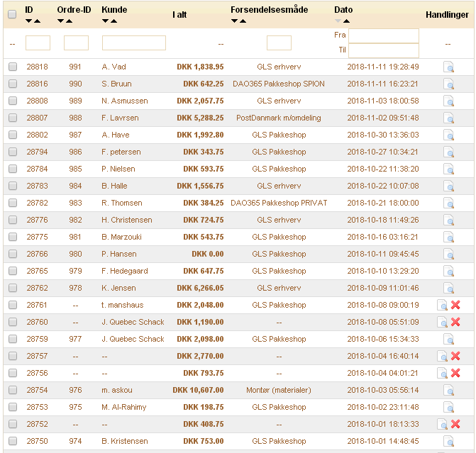This screenshot has height=453, width=476.
Task: View cart 28761 from t. manshaus
Action: click(442, 305)
